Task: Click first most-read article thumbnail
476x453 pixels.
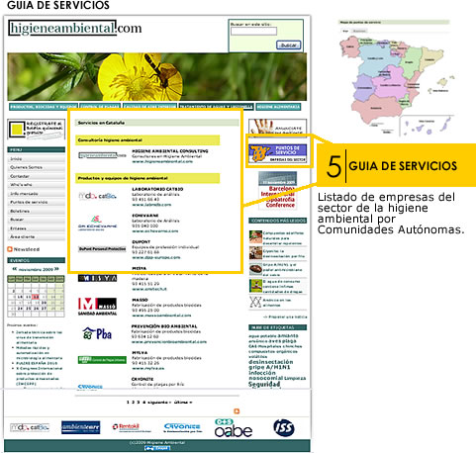Action: click(x=255, y=236)
